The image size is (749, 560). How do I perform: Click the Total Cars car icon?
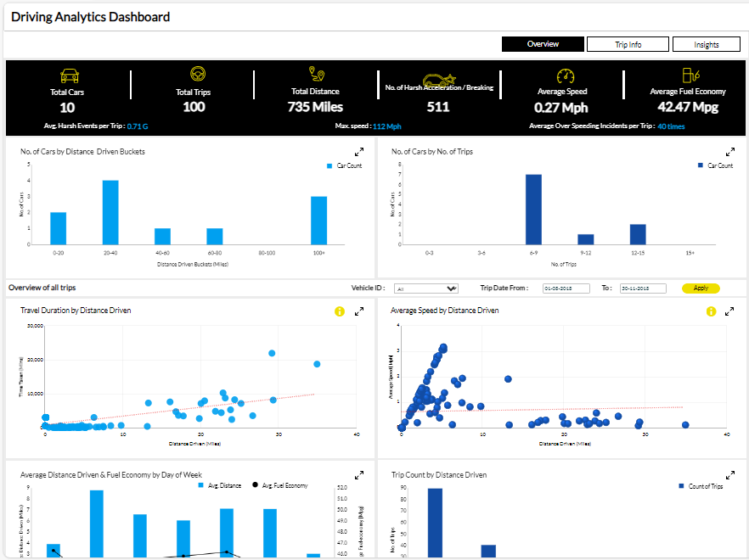[70, 76]
